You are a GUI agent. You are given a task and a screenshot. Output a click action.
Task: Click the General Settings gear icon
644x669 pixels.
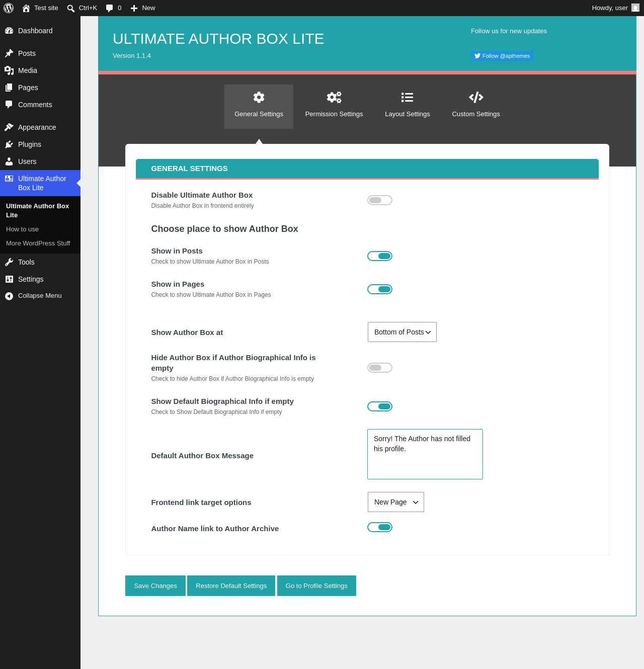click(259, 97)
